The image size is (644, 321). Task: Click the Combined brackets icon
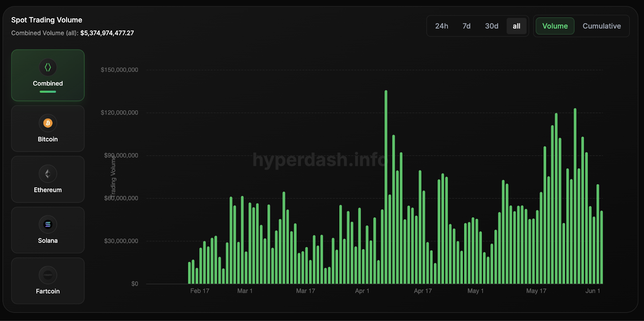coord(48,67)
